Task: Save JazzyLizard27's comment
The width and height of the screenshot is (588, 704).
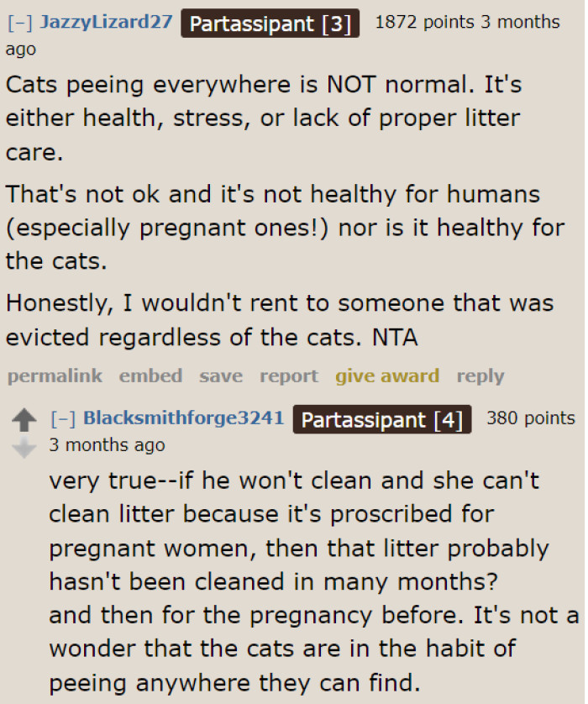Action: pyautogui.click(x=221, y=376)
